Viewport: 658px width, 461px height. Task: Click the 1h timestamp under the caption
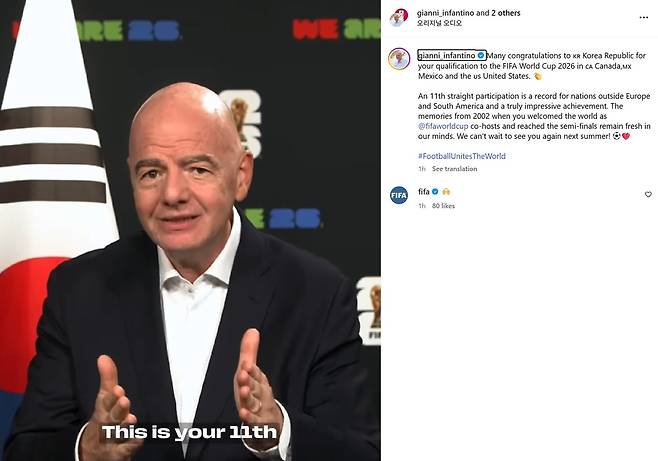pyautogui.click(x=422, y=169)
